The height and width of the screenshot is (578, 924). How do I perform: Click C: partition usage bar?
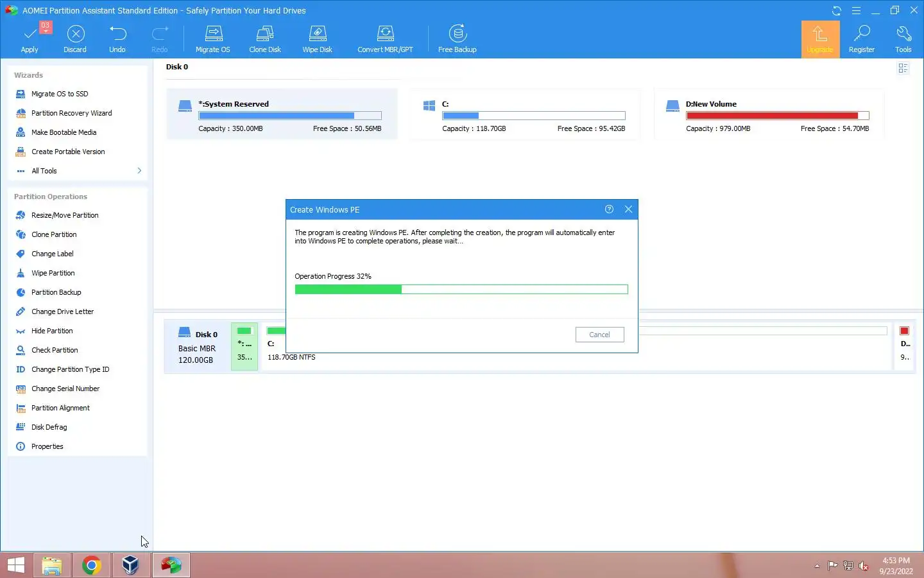click(x=533, y=116)
